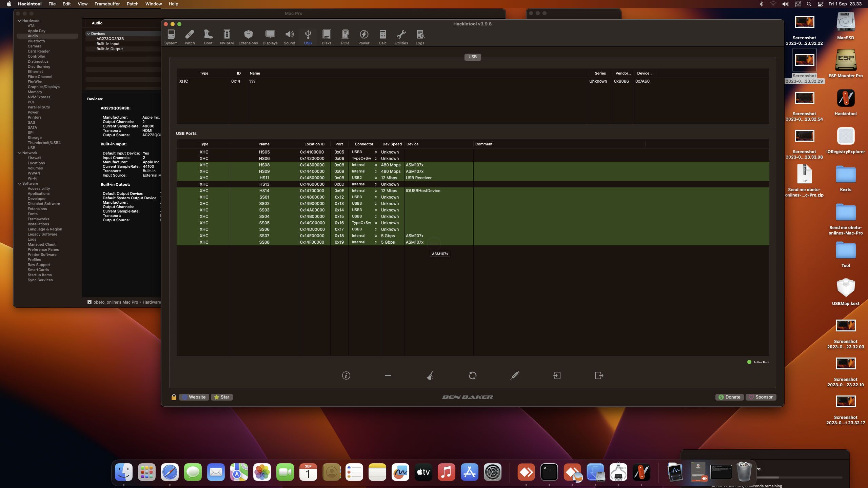Open Terminal from the Dock
868x488 pixels.
(x=549, y=472)
